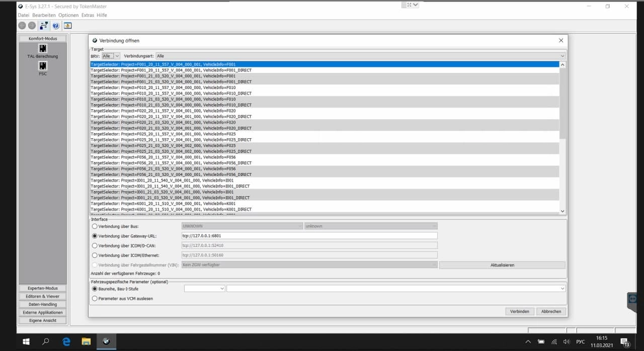Click the ICOM/D-CAN field tcp://127.0.0.1:52410

tap(309, 245)
